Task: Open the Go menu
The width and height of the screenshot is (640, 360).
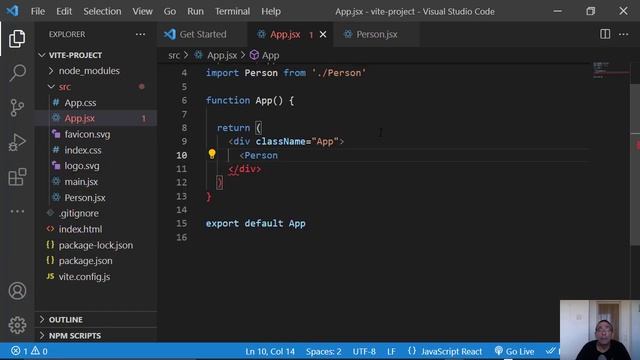Action: pos(170,11)
